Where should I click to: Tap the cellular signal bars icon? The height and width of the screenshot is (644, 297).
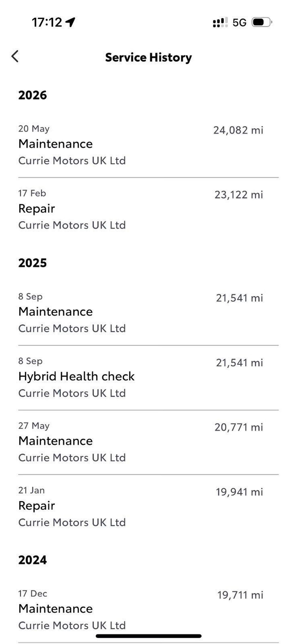[x=220, y=22]
